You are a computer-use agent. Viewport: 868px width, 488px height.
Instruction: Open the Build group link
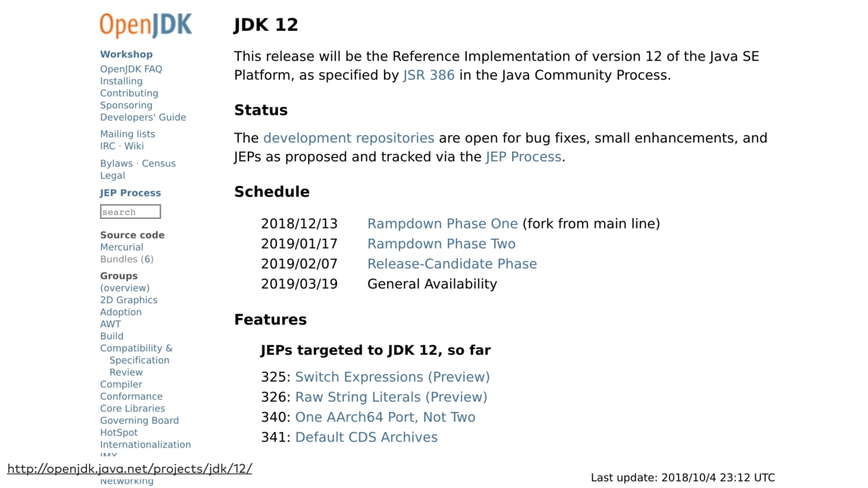coord(112,336)
